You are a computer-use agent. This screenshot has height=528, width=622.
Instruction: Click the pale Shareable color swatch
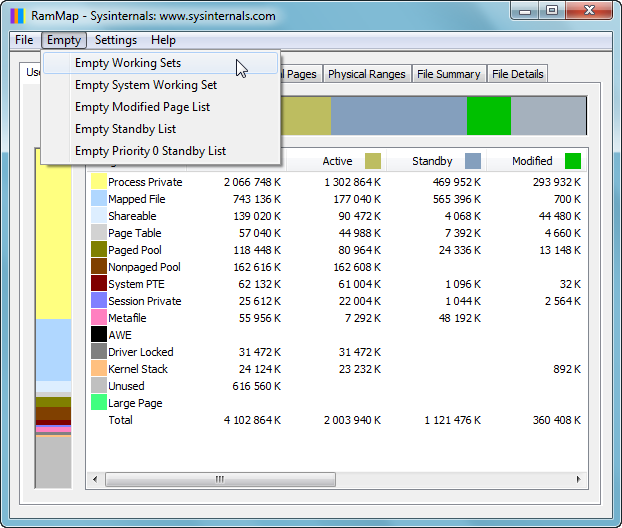[x=99, y=215]
